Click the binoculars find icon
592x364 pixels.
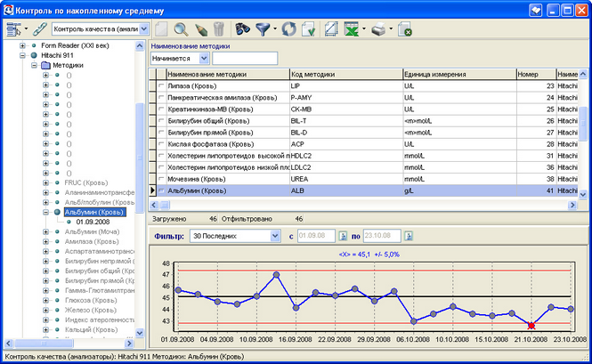pyautogui.click(x=242, y=28)
